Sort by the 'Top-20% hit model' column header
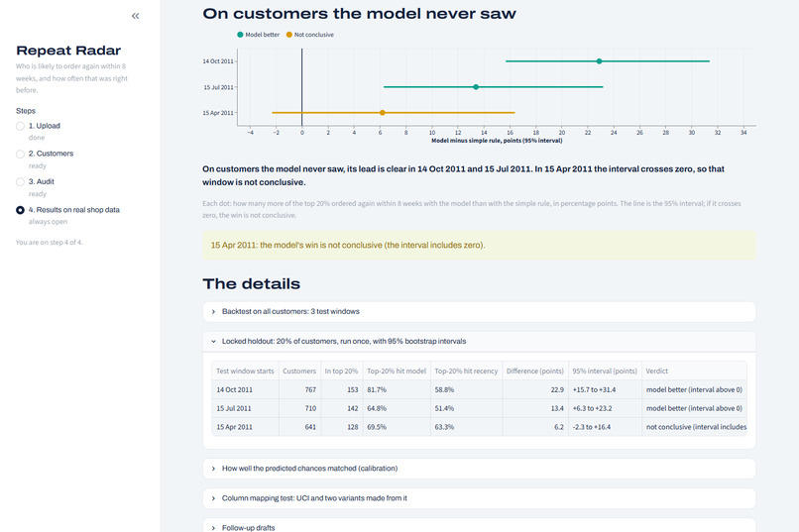 (x=397, y=372)
